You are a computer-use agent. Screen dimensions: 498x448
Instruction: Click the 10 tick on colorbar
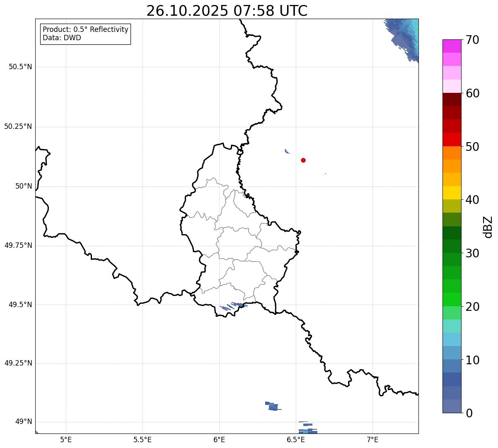472,360
